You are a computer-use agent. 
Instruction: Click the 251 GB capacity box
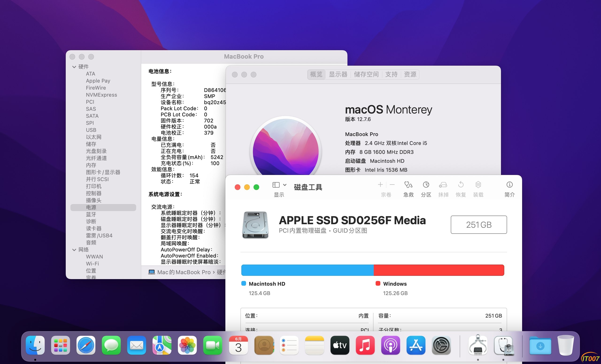478,225
